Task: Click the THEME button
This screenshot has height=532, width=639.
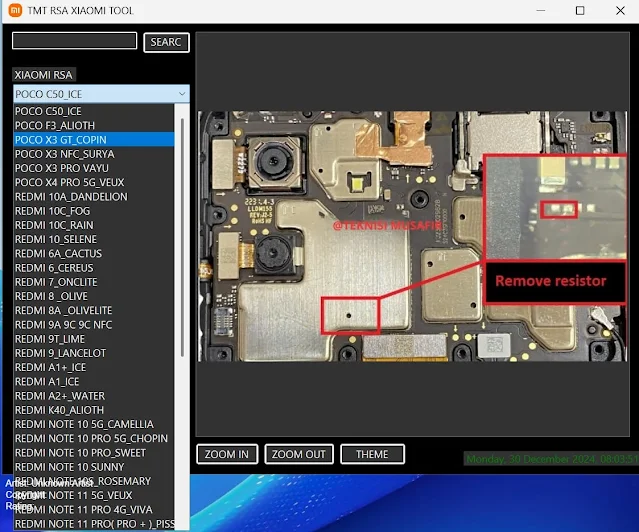Action: pyautogui.click(x=372, y=454)
